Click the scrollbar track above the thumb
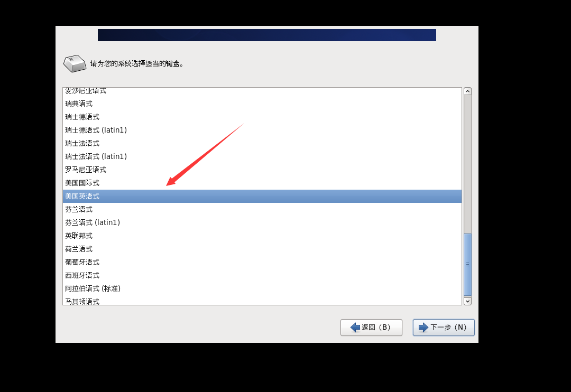Viewport: 571px width, 392px height. click(467, 164)
